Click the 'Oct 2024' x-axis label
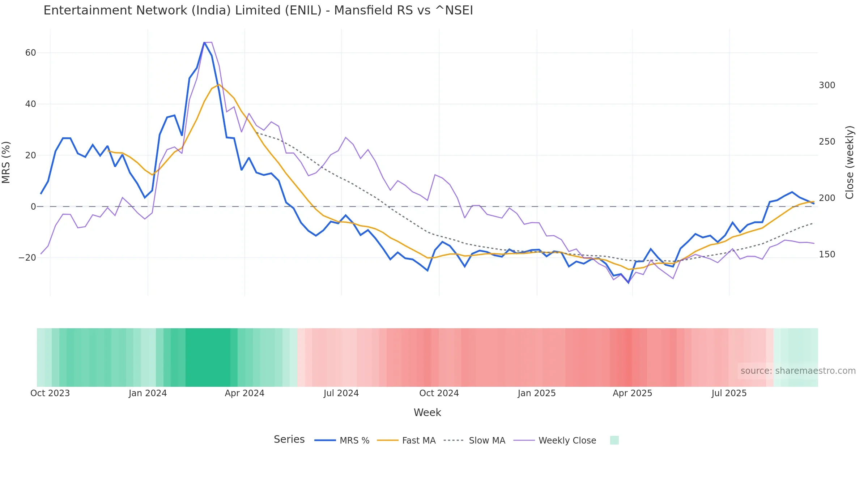The width and height of the screenshot is (868, 488). click(x=439, y=393)
